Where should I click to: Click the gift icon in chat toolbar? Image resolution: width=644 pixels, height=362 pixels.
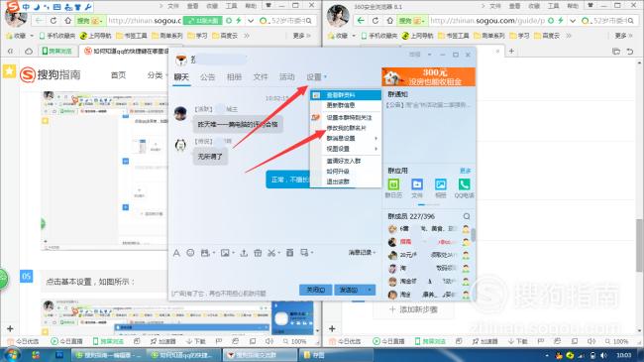pyautogui.click(x=258, y=253)
